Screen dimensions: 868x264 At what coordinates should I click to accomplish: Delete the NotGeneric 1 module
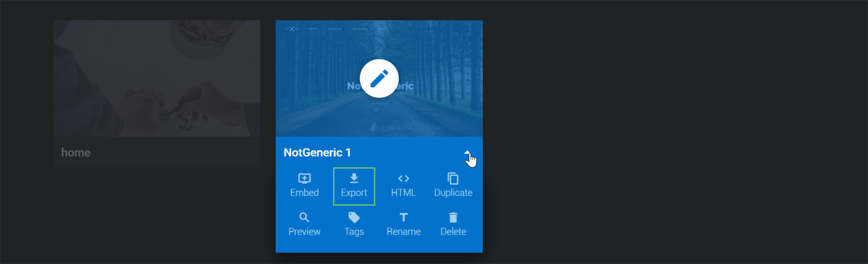[x=453, y=224]
